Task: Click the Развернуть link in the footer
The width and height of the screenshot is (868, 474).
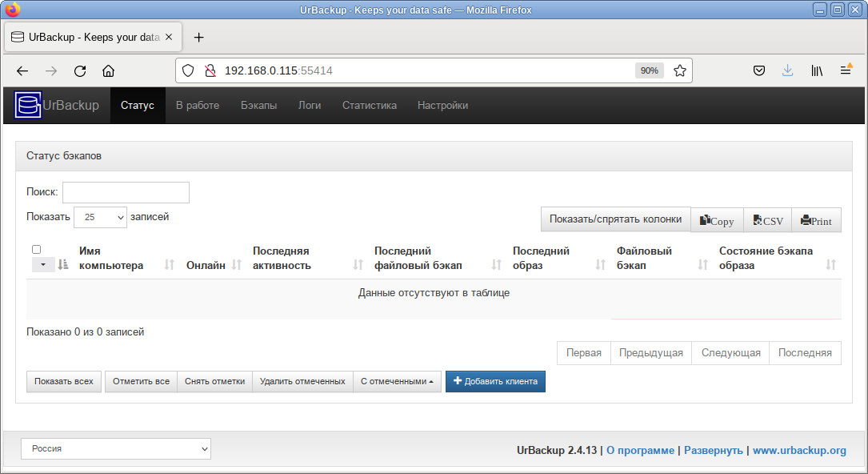Action: tap(714, 450)
